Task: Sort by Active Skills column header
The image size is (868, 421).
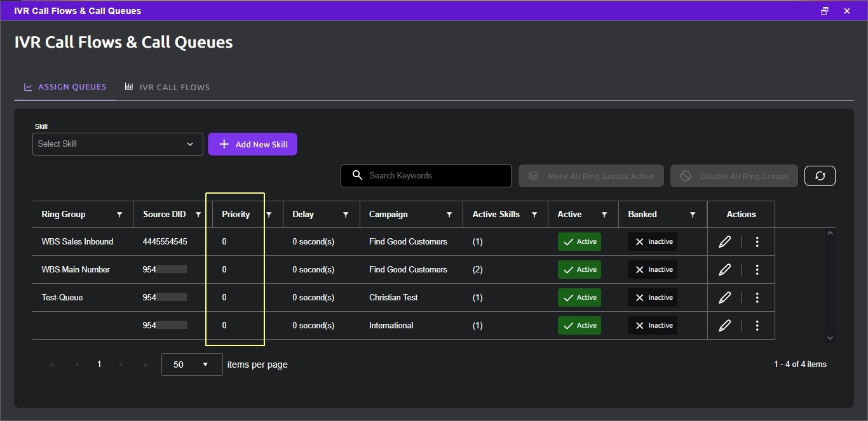Action: 496,215
